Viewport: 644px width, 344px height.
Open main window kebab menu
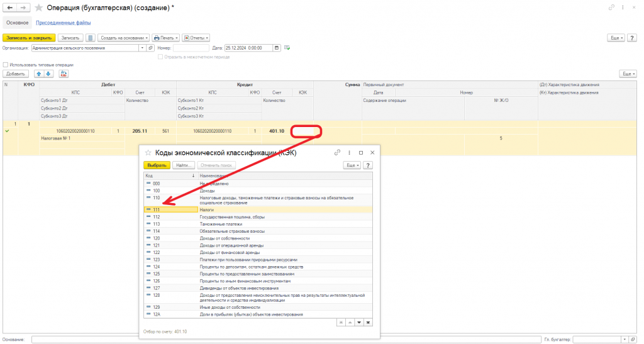click(623, 8)
